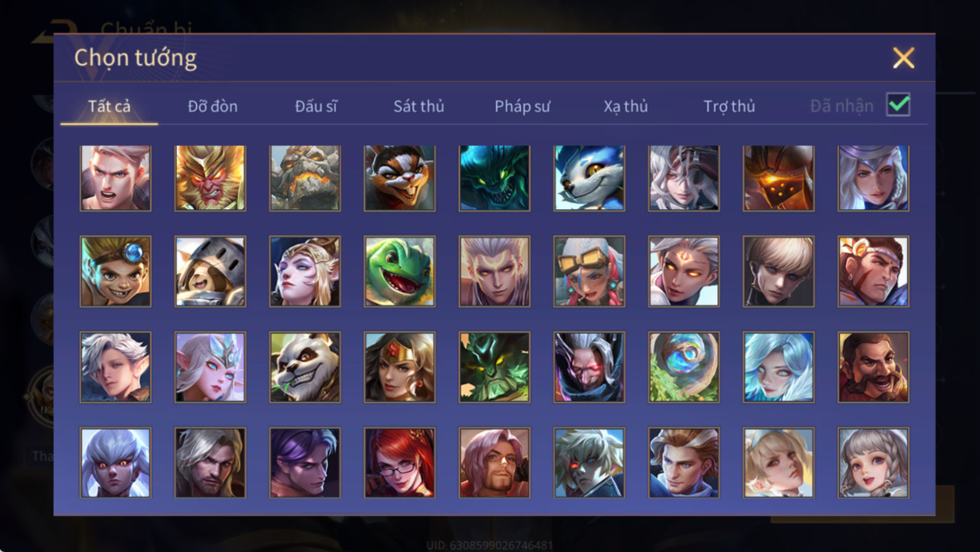Select the red-haired hero wearing glasses
The height and width of the screenshot is (552, 980).
coord(399,463)
